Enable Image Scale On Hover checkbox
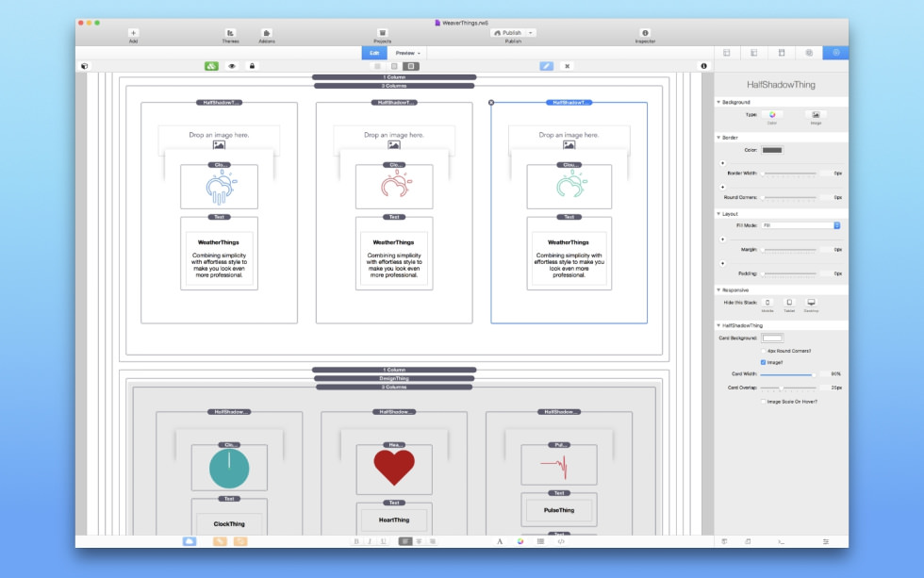The width and height of the screenshot is (924, 578). (763, 402)
